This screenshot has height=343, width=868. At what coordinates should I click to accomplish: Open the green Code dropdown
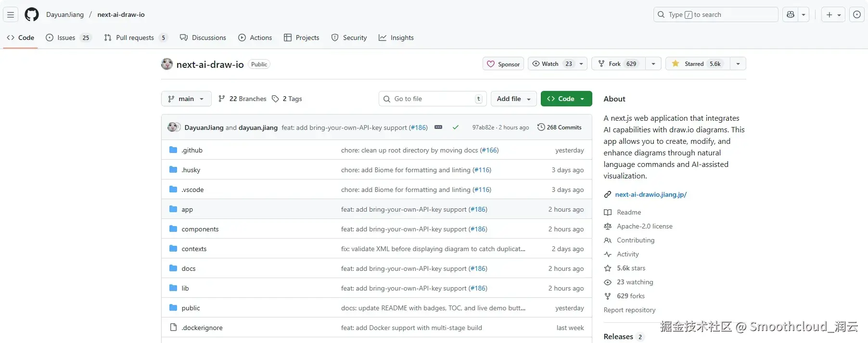[x=566, y=99]
